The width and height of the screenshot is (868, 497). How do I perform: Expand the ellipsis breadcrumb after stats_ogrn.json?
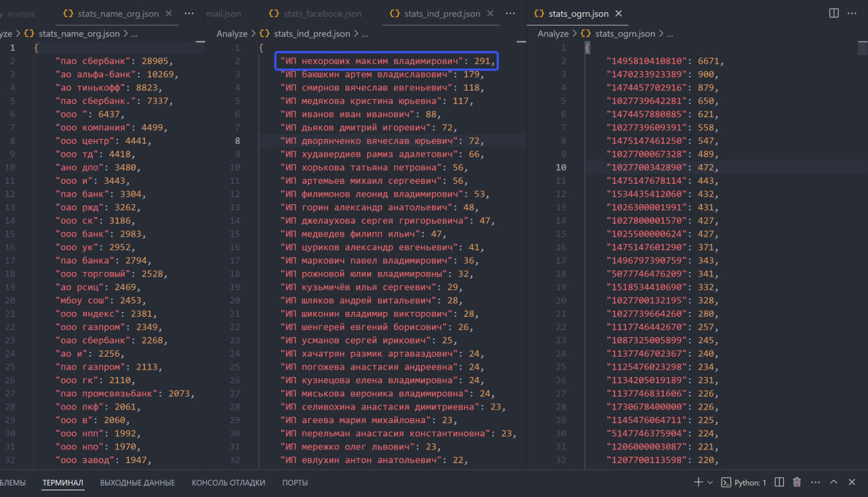[669, 33]
